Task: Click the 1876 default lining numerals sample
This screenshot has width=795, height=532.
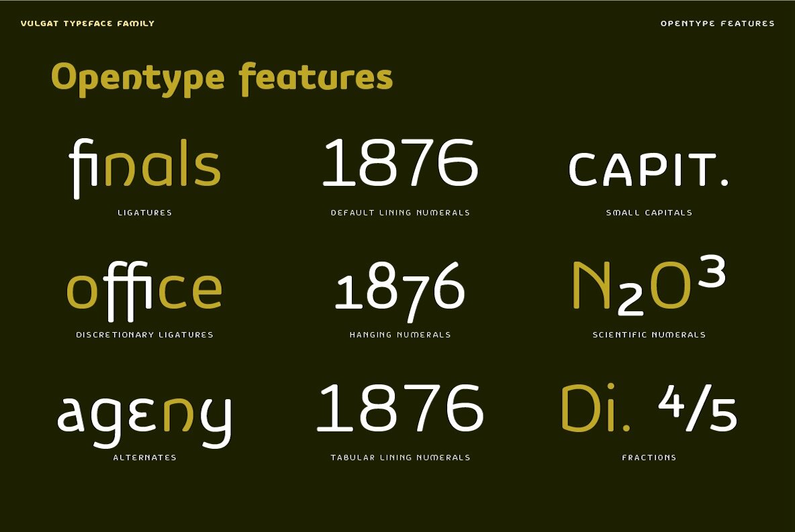Action: tap(400, 163)
